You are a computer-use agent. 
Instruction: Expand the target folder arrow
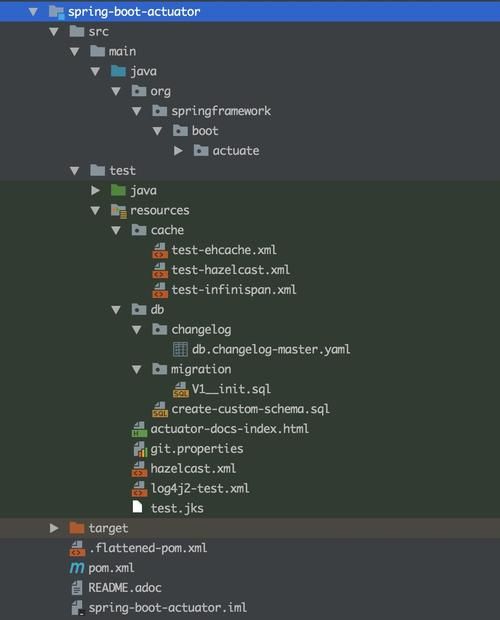click(54, 528)
